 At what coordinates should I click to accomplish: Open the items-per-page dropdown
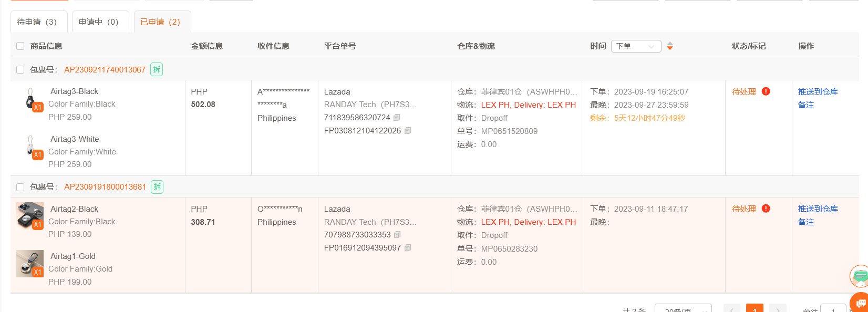(x=683, y=309)
